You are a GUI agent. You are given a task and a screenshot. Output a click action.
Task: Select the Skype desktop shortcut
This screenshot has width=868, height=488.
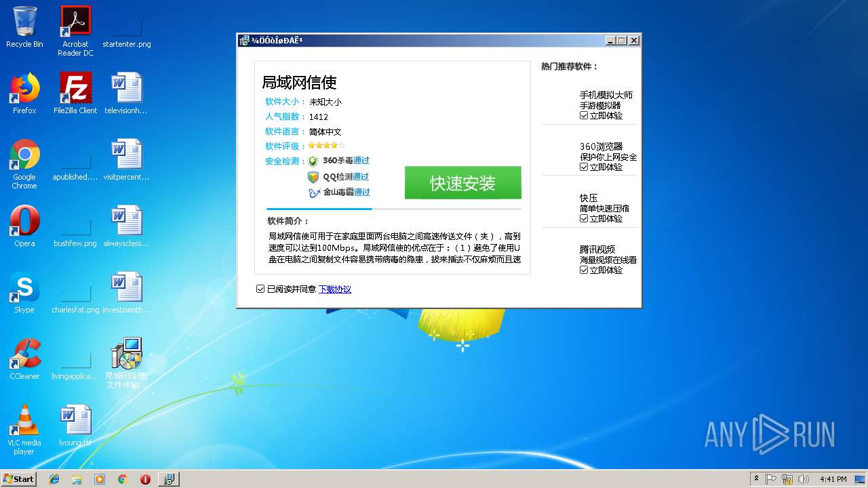click(x=24, y=293)
